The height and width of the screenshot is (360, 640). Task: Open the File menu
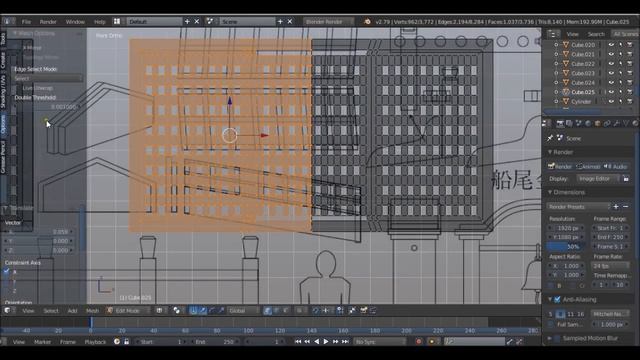[26, 22]
